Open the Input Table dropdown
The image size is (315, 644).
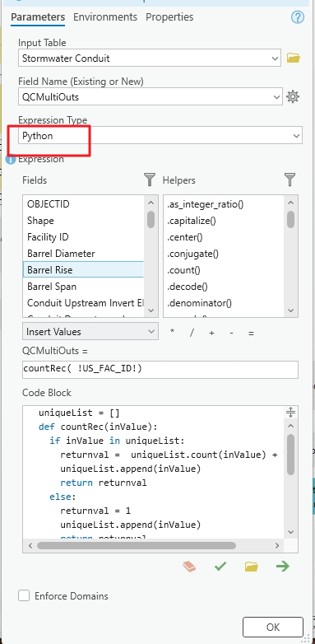[x=276, y=58]
